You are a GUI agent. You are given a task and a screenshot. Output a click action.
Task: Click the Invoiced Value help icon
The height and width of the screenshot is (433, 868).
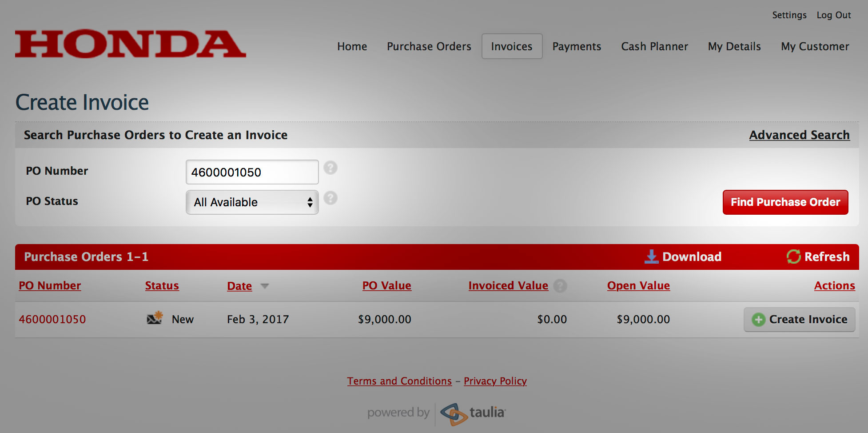pyautogui.click(x=560, y=286)
